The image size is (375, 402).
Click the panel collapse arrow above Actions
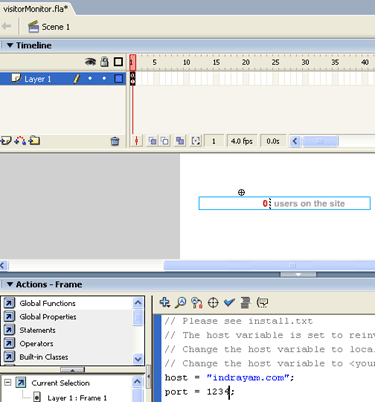pyautogui.click(x=298, y=274)
